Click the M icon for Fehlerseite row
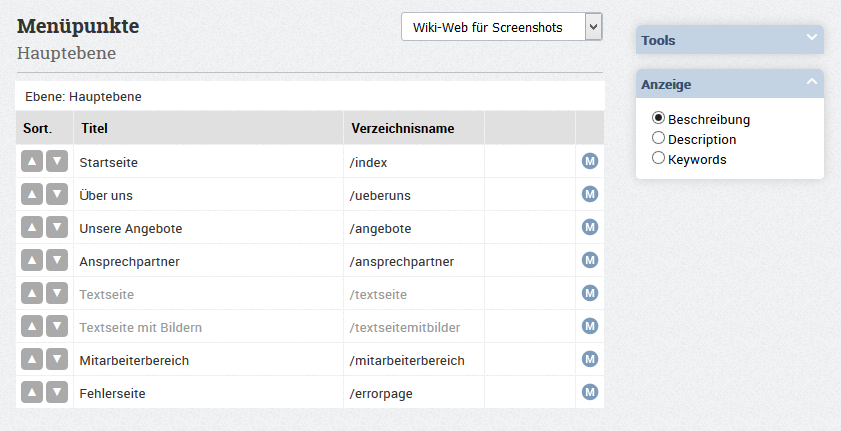841x431 pixels. 590,392
